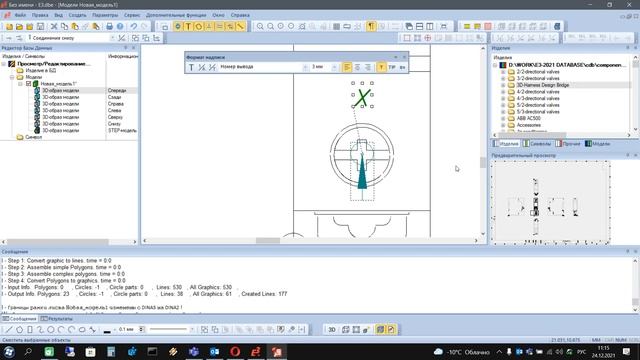Click the red crosshair target icon in second toolbar

point(428,38)
